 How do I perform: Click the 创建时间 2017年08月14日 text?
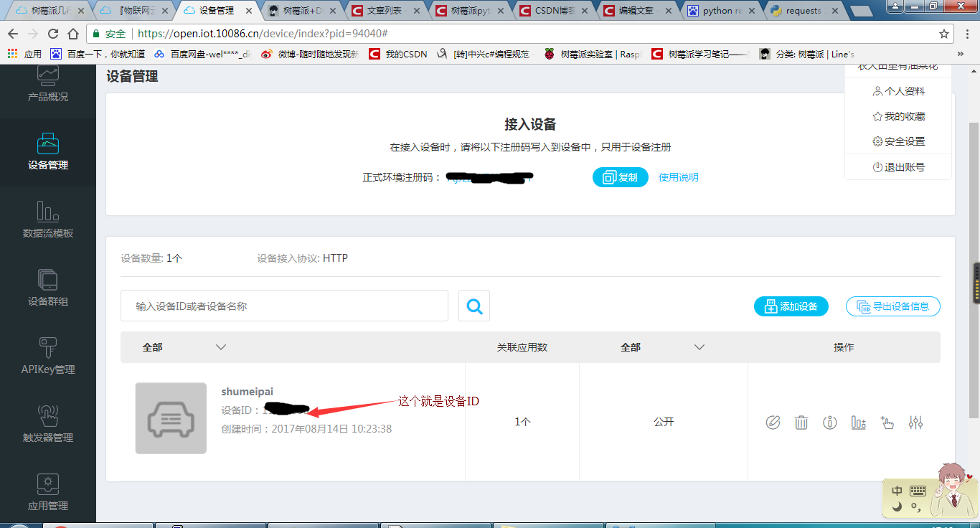coord(306,429)
